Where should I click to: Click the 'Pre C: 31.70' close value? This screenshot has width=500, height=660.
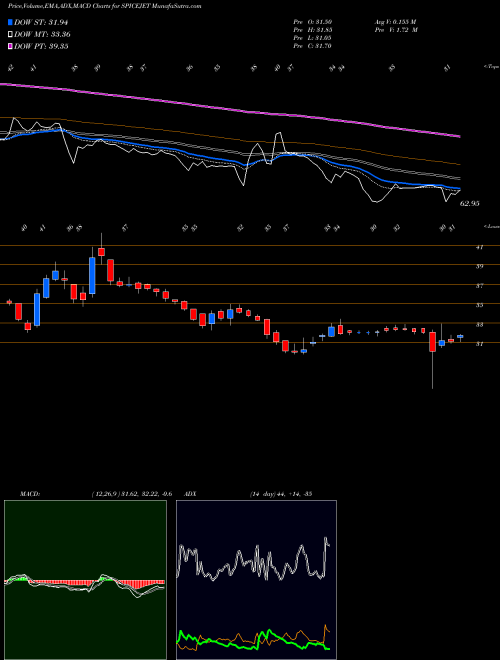[313, 46]
